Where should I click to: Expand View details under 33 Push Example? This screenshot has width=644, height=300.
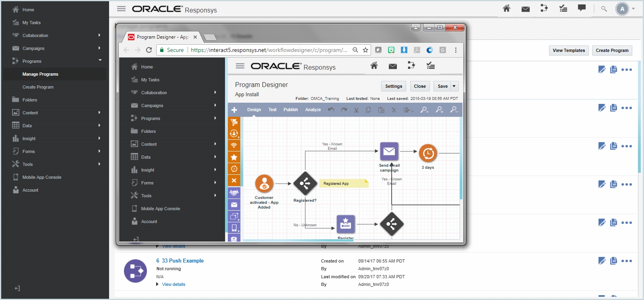[173, 284]
